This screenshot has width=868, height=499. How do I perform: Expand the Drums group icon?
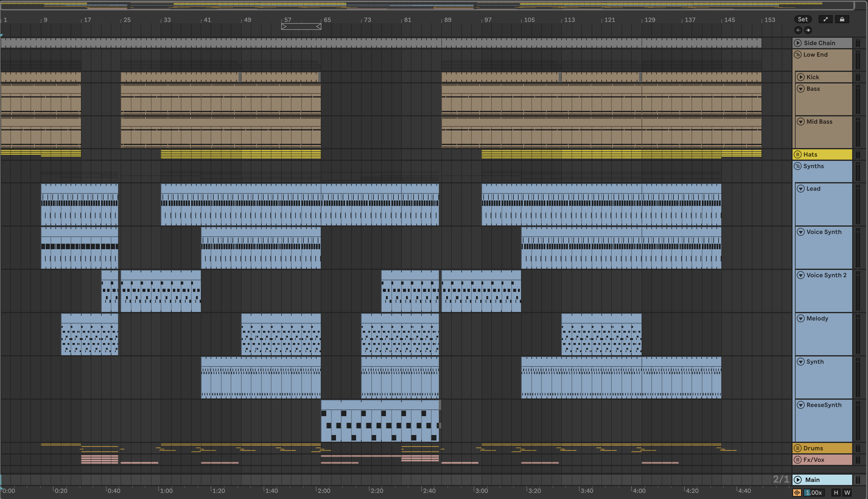click(x=797, y=448)
